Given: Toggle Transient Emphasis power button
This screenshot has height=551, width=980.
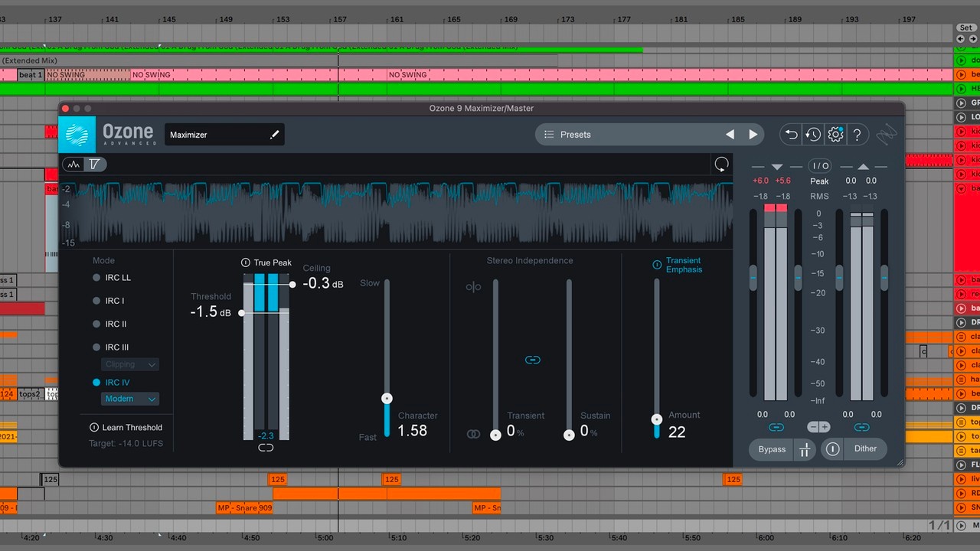Looking at the screenshot, I should (657, 265).
